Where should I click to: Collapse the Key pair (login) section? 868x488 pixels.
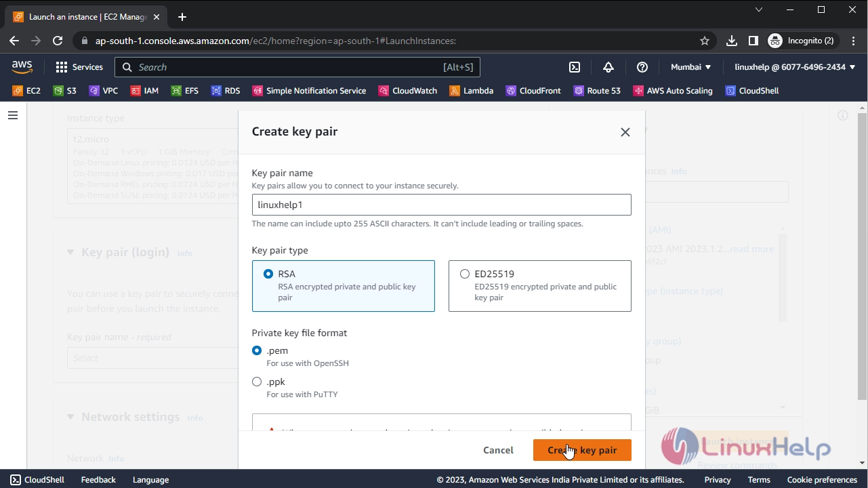70,252
